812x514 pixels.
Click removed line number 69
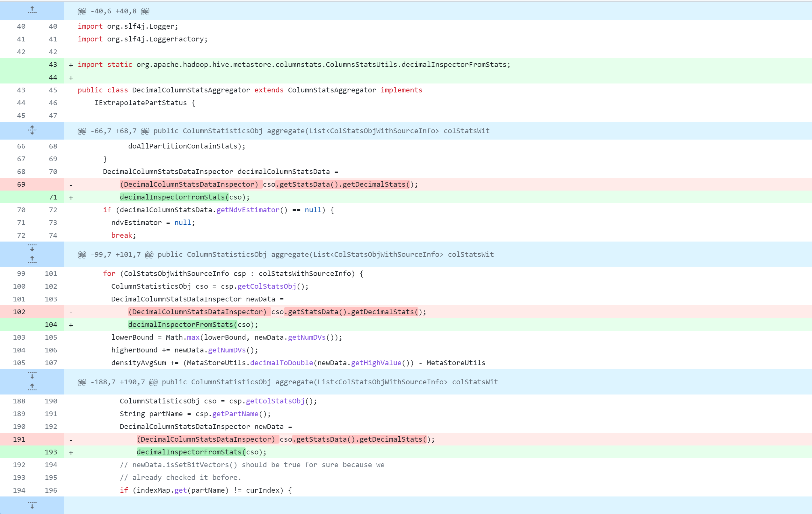pyautogui.click(x=21, y=185)
